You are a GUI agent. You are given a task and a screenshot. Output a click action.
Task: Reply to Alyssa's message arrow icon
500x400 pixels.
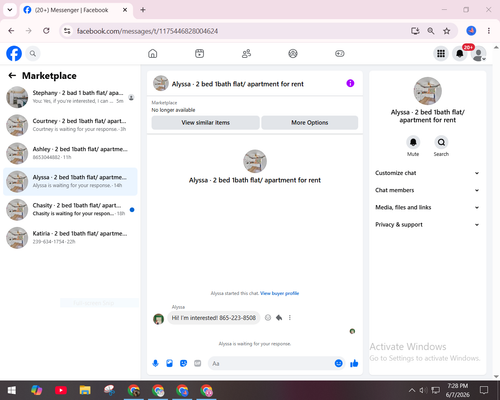[x=279, y=318]
